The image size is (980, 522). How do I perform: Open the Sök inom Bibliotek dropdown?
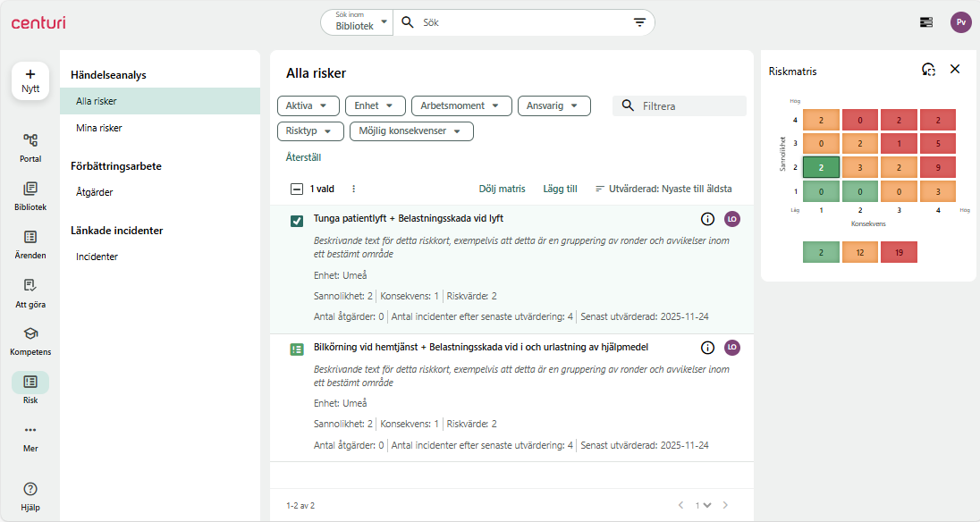click(x=357, y=22)
